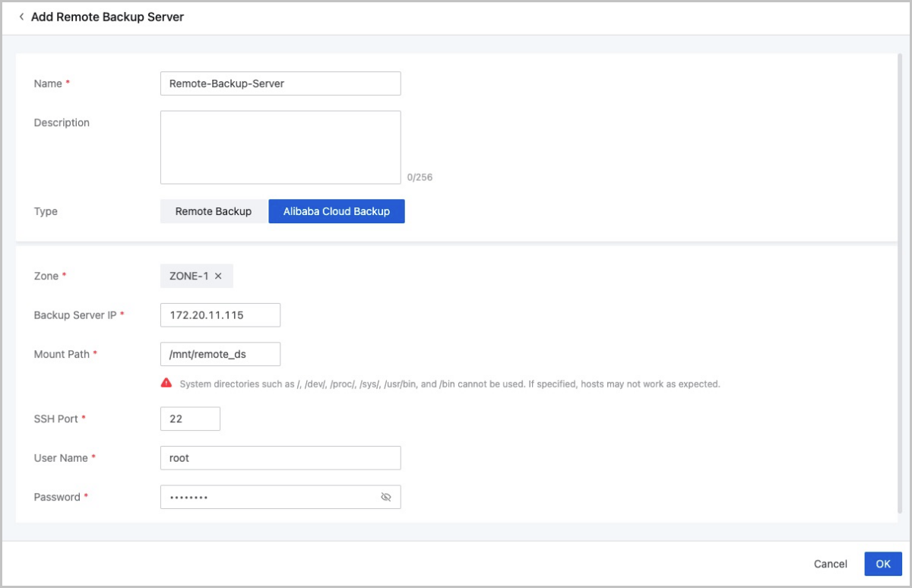912x588 pixels.
Task: Click the vertical scrollbar on the right
Action: pos(901,281)
